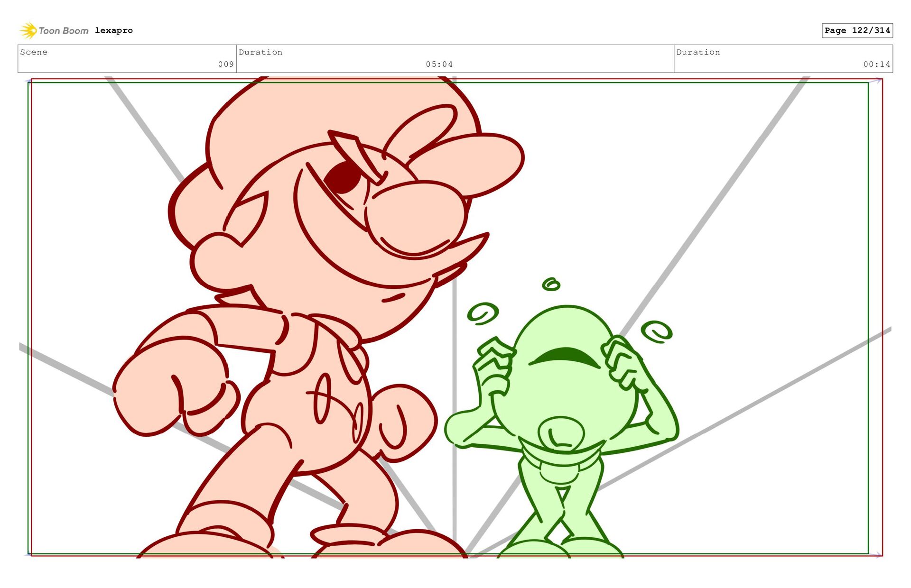The image size is (911, 588).
Task: Select the duration value '00:14'
Action: tap(877, 64)
